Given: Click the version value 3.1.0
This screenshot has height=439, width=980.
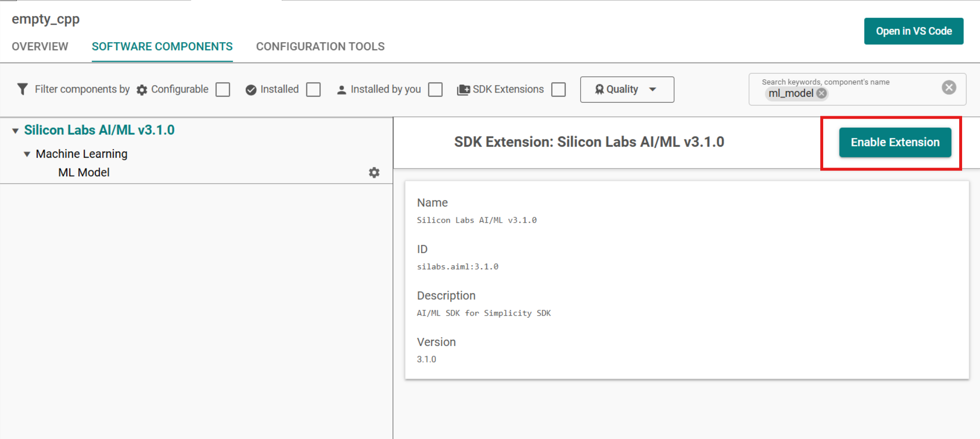Looking at the screenshot, I should pos(426,359).
